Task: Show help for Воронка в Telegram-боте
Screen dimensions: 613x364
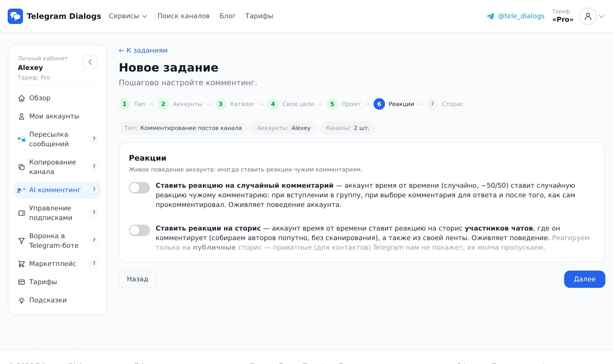Action: coord(94,240)
